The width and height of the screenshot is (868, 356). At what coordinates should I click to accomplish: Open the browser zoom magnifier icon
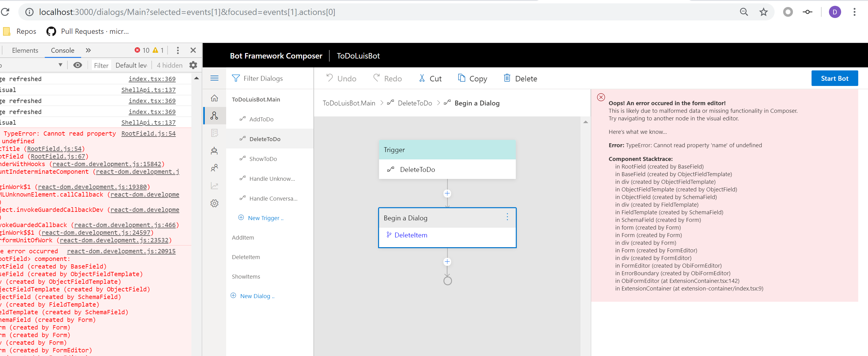[x=744, y=12]
